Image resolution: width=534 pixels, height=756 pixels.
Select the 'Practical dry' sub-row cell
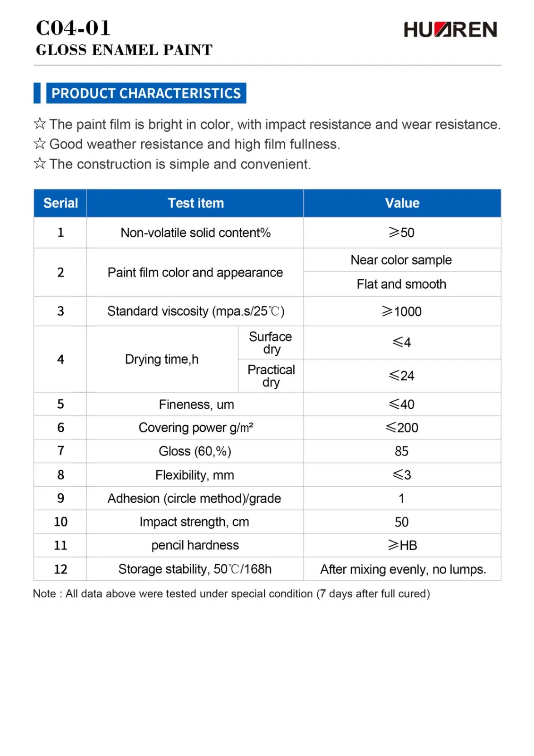click(x=271, y=376)
